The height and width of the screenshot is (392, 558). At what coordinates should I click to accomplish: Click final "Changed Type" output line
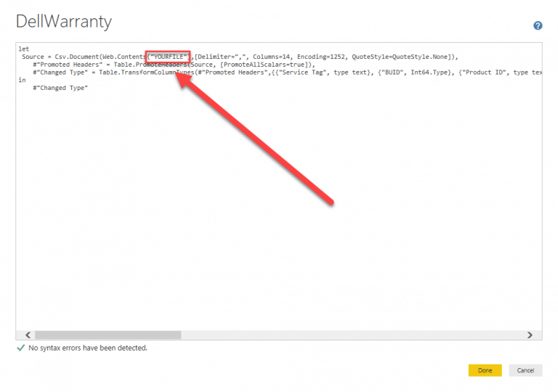60,88
